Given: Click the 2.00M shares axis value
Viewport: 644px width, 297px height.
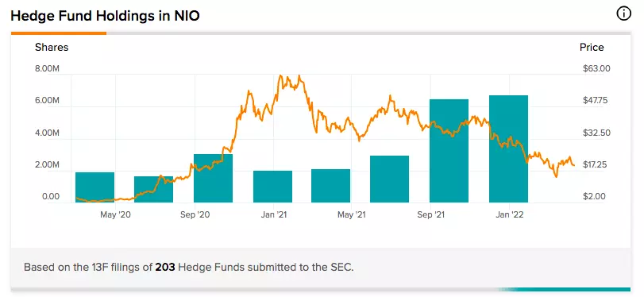Looking at the screenshot, I should 47,164.
